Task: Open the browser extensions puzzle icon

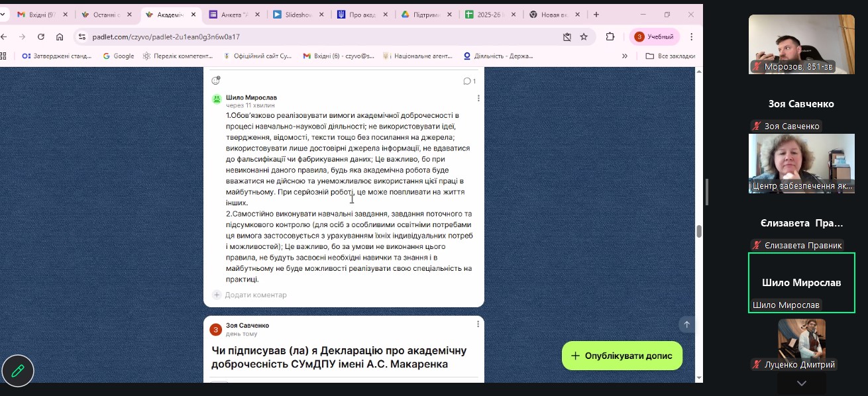Action: click(x=610, y=37)
